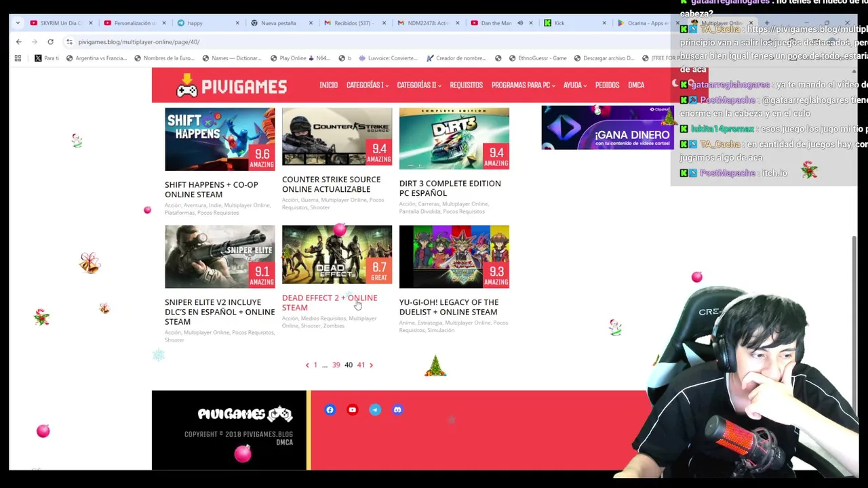Open 'COUNTER STRIKE SOURCE ONLINE ACTUALIZABLE' title

point(331,184)
